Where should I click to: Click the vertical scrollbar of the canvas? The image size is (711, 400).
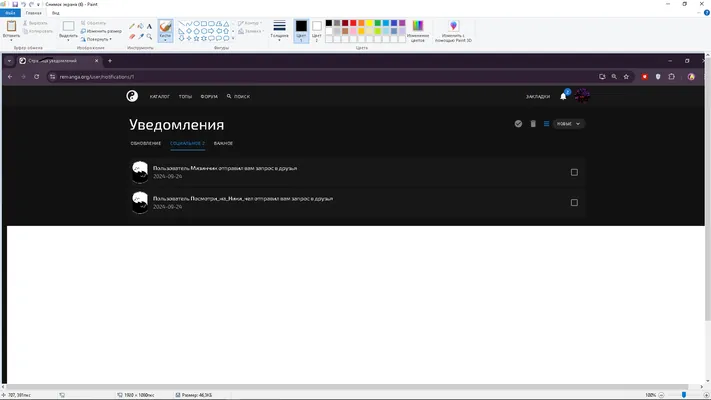pyautogui.click(x=707, y=188)
